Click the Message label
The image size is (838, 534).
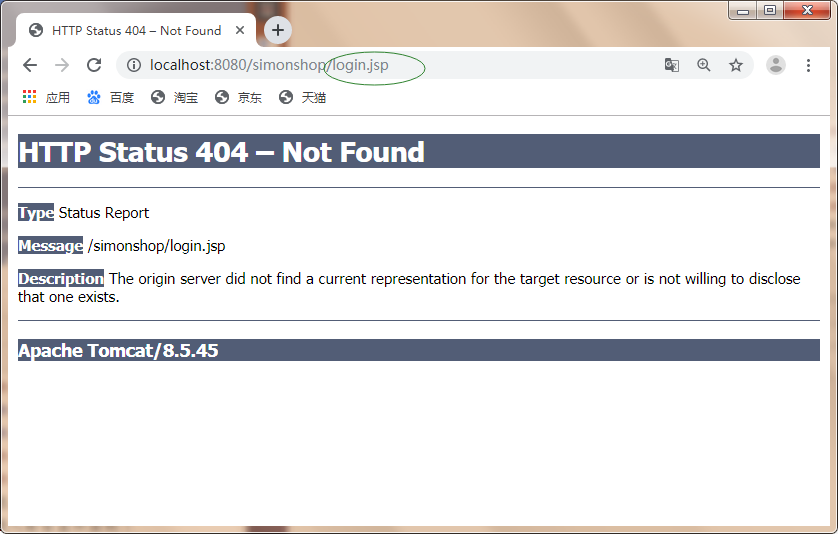tap(50, 245)
